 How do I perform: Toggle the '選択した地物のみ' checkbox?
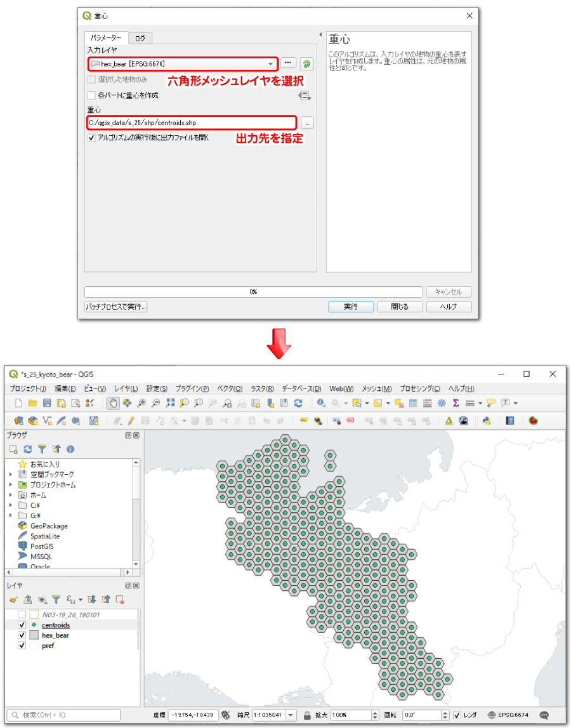point(91,79)
